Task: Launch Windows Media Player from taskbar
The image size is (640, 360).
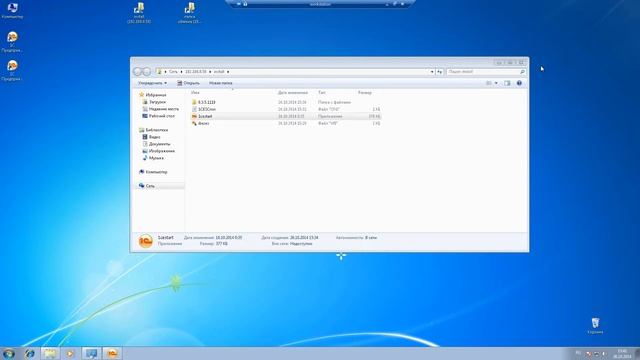Action: [x=70, y=353]
